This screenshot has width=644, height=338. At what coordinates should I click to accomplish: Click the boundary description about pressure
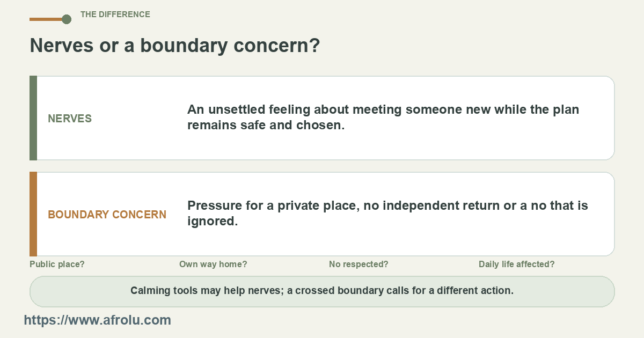click(387, 214)
